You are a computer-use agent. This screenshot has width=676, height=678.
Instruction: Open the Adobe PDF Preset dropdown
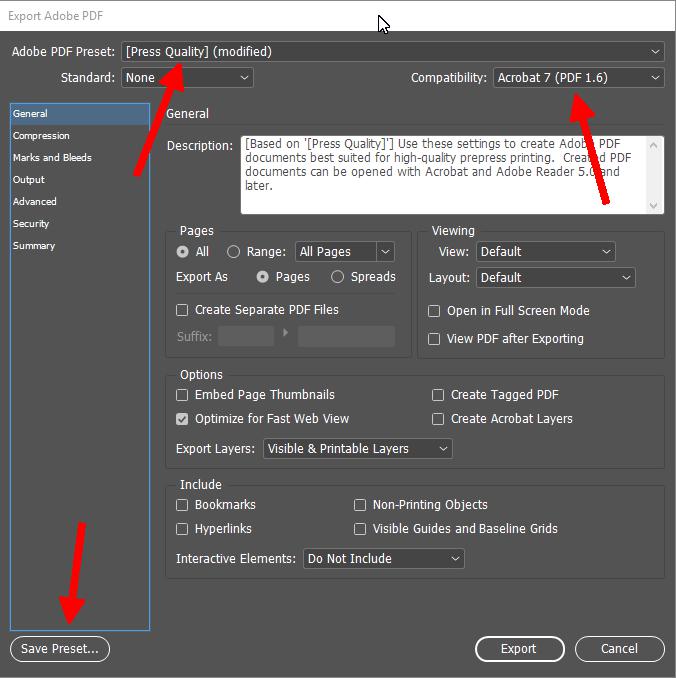pyautogui.click(x=392, y=51)
